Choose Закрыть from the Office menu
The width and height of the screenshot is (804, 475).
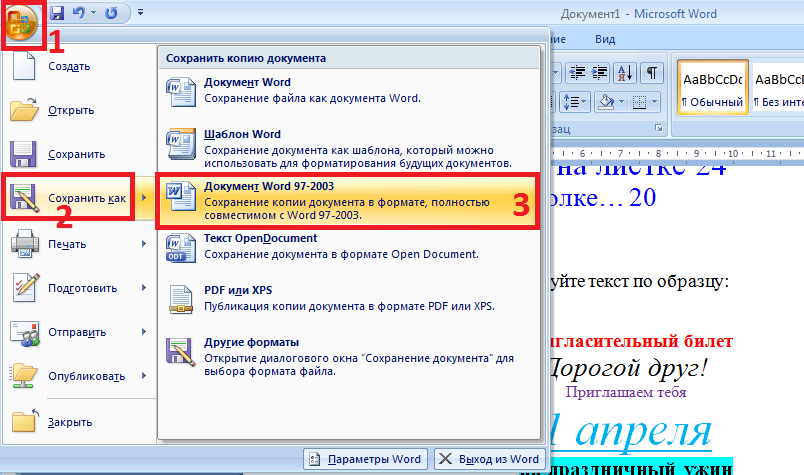pos(79,422)
